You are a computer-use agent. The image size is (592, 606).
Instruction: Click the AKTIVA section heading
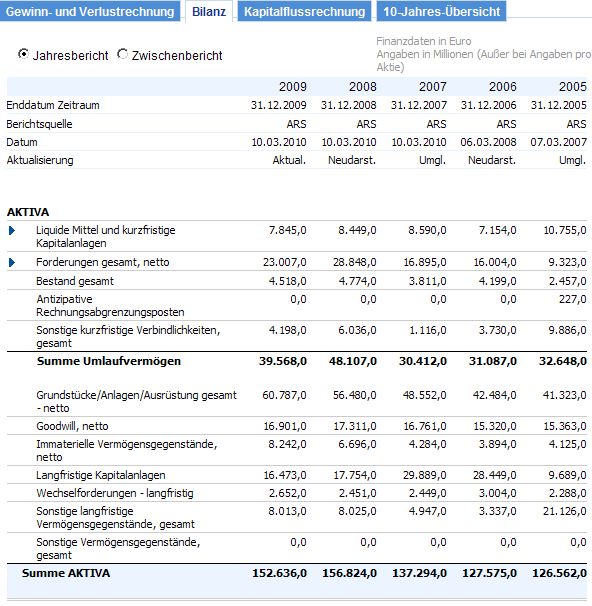(28, 212)
